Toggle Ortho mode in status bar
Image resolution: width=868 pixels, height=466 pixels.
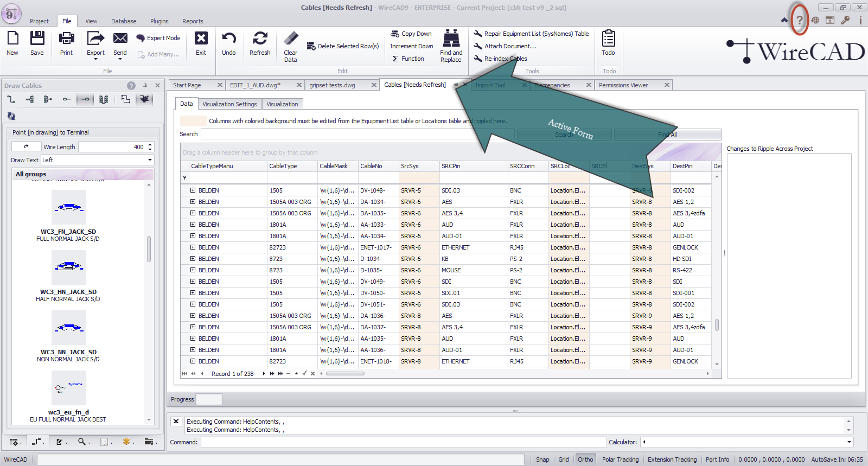[585, 459]
